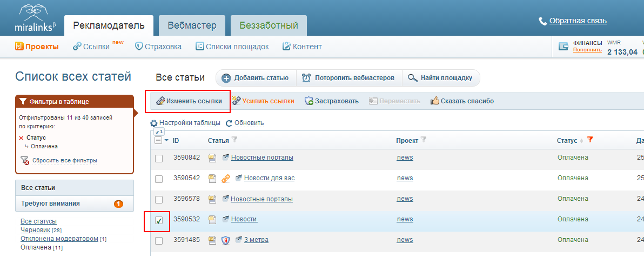The width and height of the screenshot is (644, 256).
Task: Switch to the Вебмастер tab
Action: [x=192, y=25]
